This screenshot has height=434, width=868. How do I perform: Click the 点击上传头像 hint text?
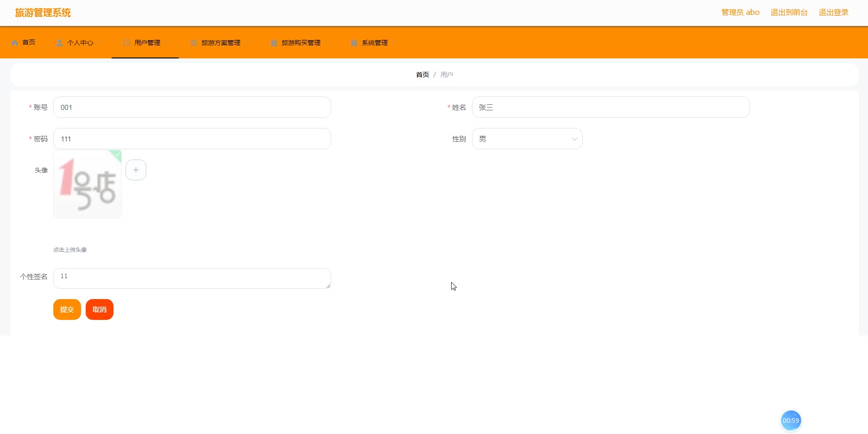tap(70, 250)
